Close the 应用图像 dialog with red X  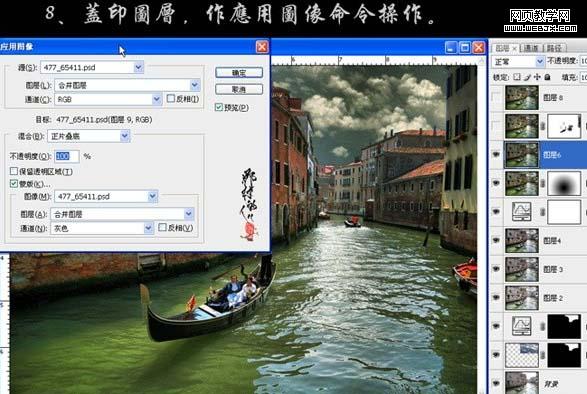[262, 47]
